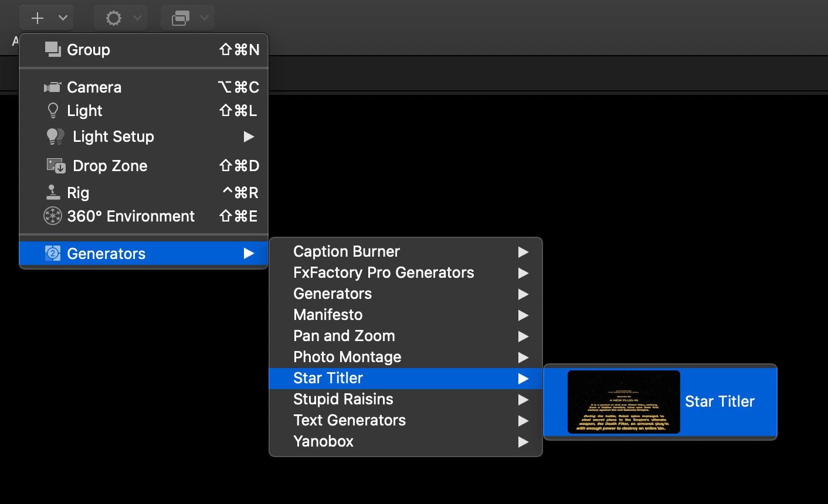
Task: Click the gear icon in the toolbar
Action: 114,18
